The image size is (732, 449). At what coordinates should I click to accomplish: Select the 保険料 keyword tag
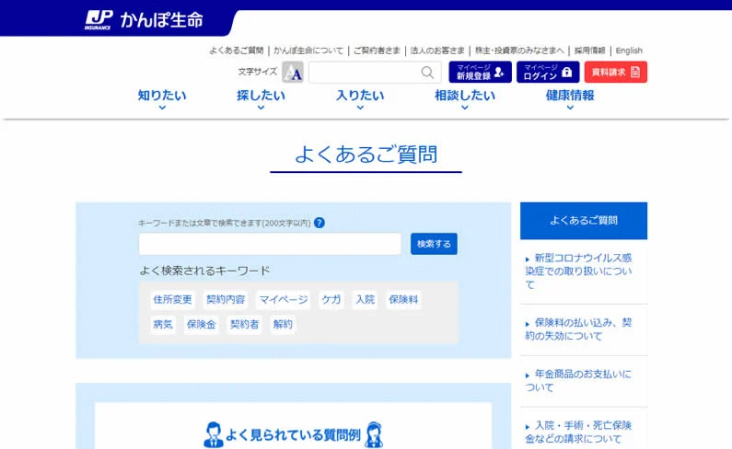pyautogui.click(x=403, y=299)
